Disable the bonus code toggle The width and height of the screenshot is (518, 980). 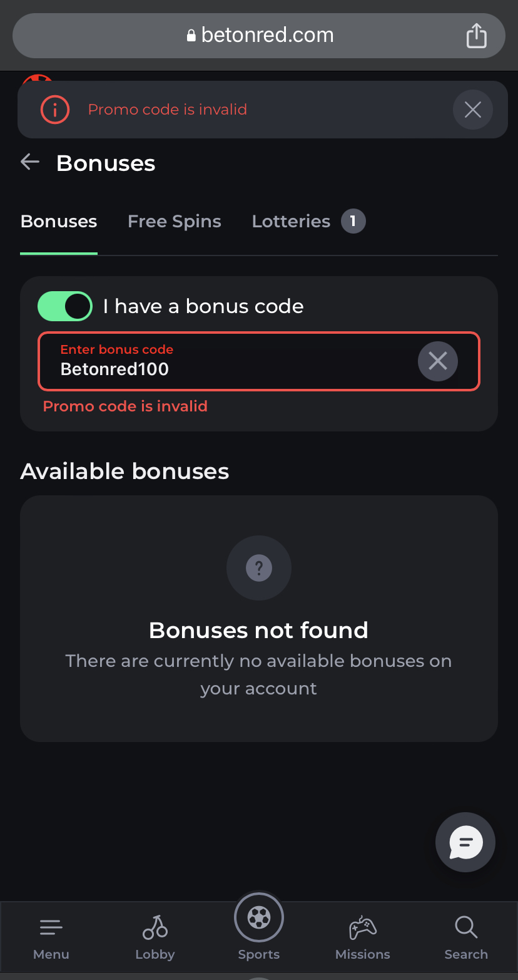65,306
